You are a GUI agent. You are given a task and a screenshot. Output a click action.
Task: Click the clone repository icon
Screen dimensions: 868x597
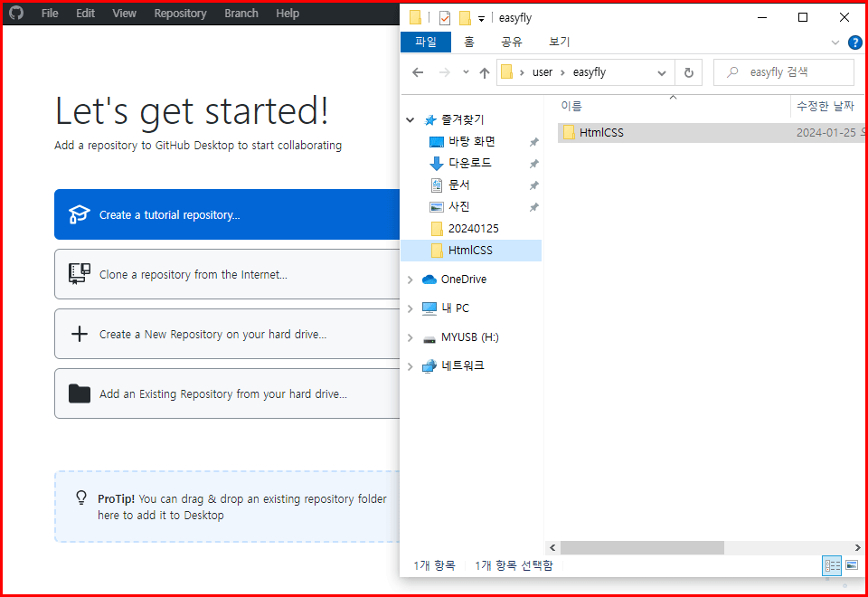click(x=80, y=273)
